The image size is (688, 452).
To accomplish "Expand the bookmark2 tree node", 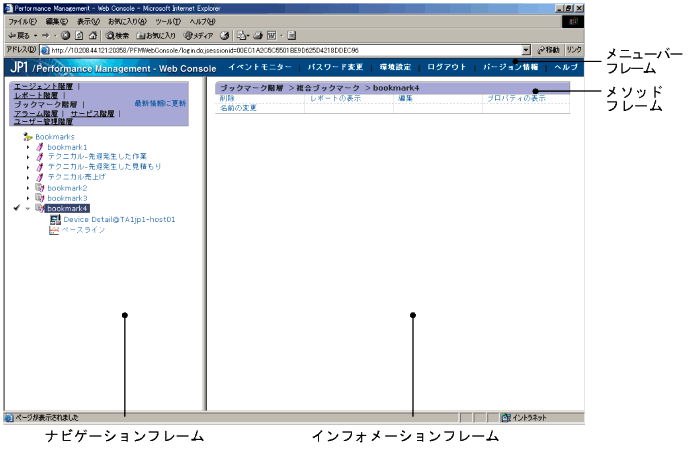I will click(28, 188).
